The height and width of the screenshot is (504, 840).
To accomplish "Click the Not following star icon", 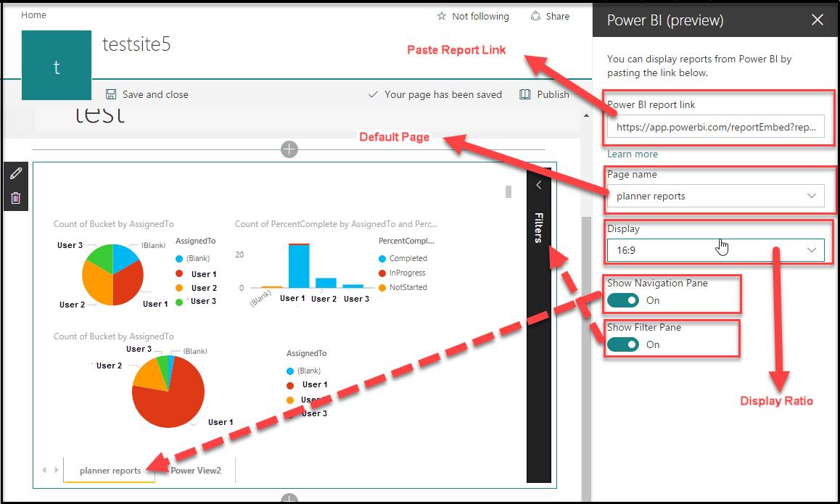I will pos(442,16).
